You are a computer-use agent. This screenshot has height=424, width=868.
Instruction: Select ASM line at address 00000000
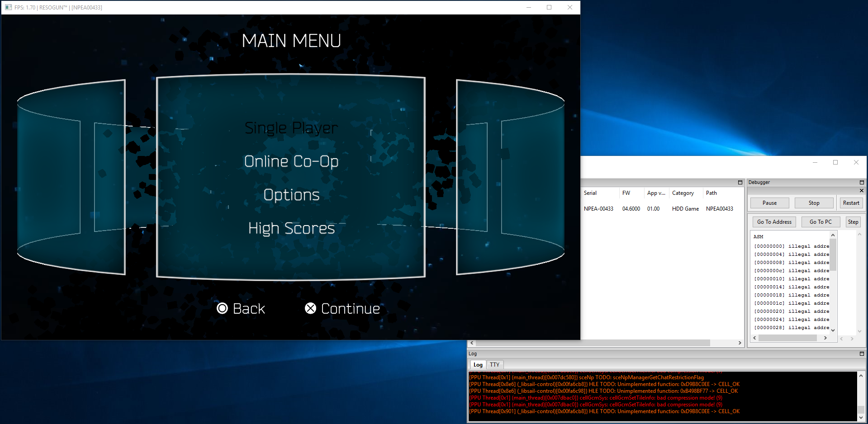pyautogui.click(x=791, y=246)
